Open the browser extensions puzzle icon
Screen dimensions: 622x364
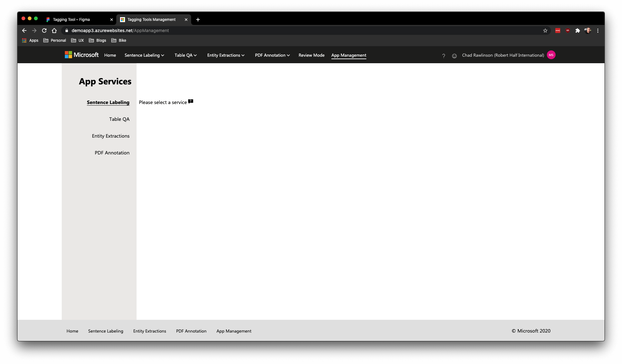(x=577, y=31)
